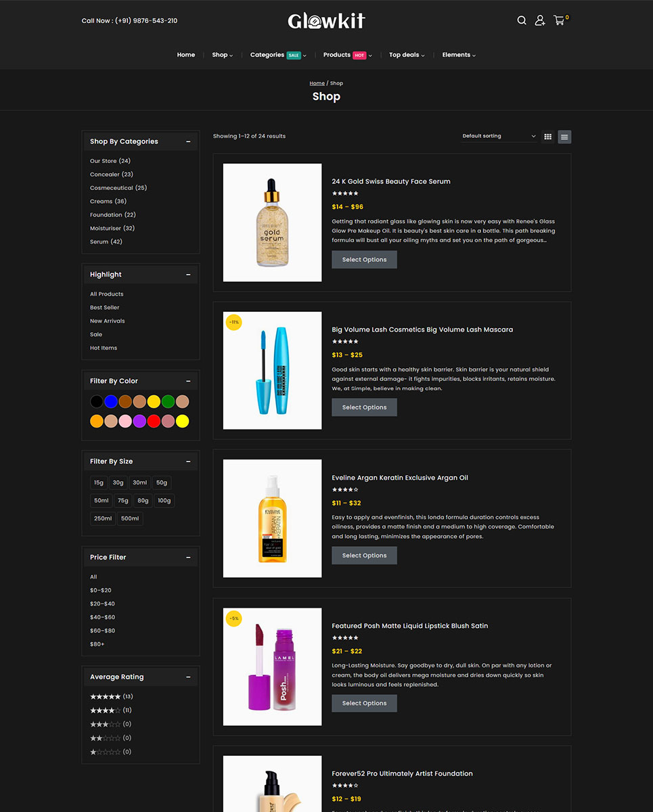The width and height of the screenshot is (653, 812).
Task: Open the Lash Mascara product thumbnail
Action: pos(272,370)
